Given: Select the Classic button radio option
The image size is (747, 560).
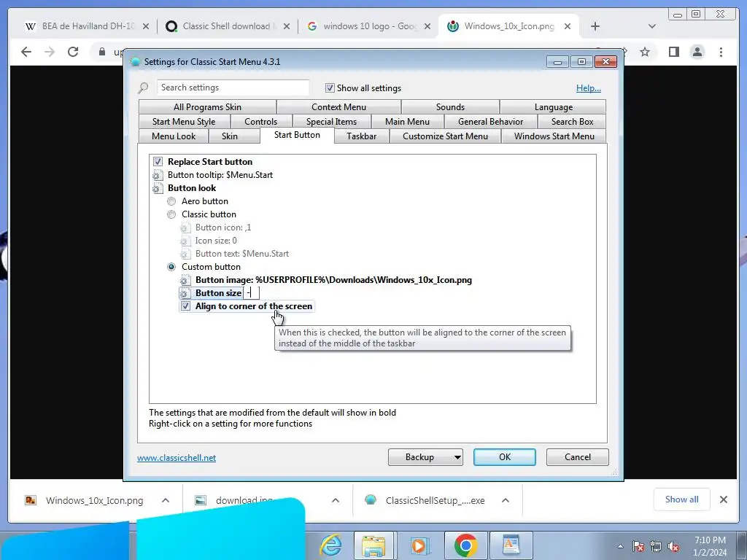Looking at the screenshot, I should (x=171, y=215).
